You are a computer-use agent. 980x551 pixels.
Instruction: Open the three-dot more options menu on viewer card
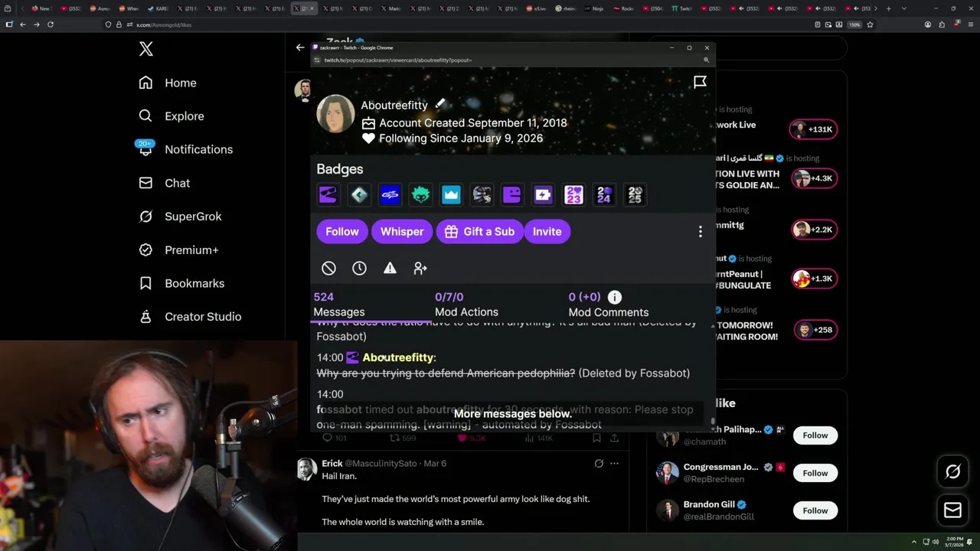(700, 232)
